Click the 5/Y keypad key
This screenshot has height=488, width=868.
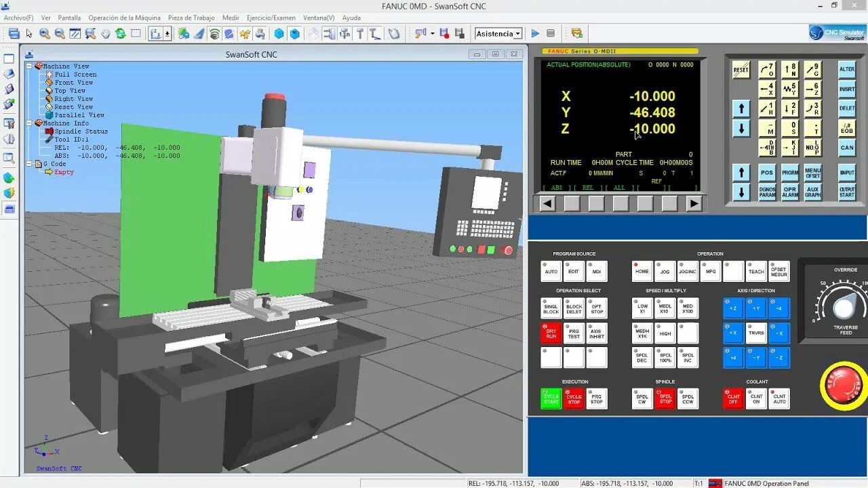click(x=790, y=89)
